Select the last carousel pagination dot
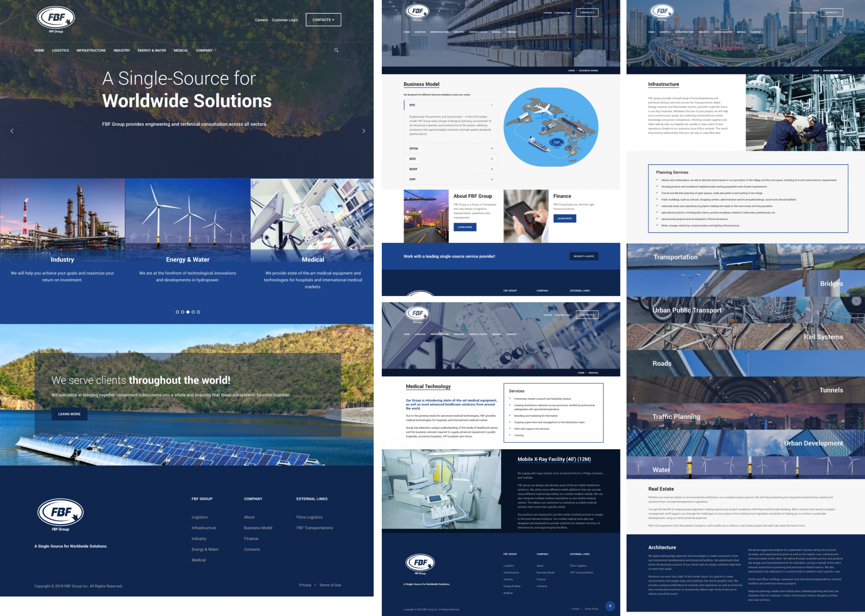Viewport: 865px width, 616px height. [199, 312]
